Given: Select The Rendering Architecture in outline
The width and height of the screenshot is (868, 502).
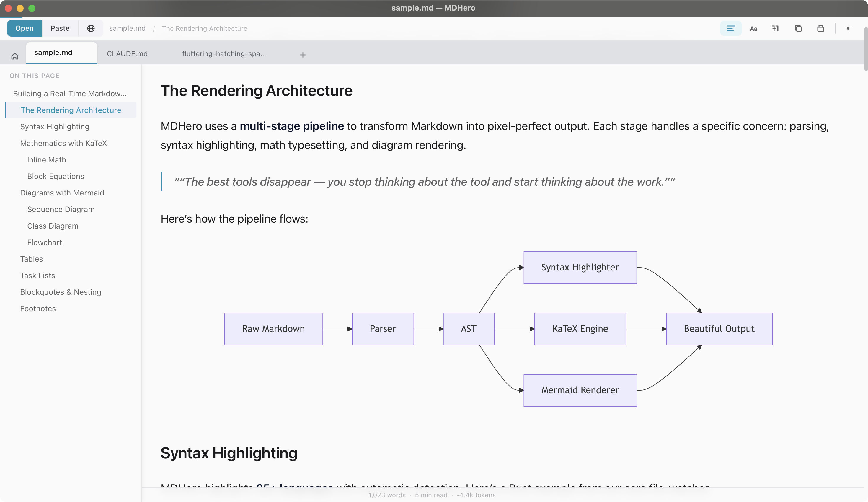Looking at the screenshot, I should (x=71, y=110).
